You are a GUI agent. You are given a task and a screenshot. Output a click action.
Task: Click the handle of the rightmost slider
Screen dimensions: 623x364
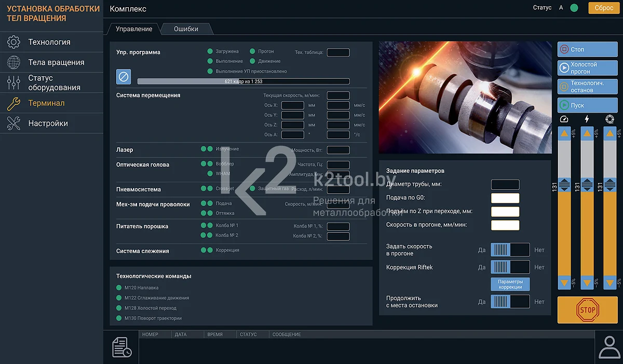click(610, 185)
